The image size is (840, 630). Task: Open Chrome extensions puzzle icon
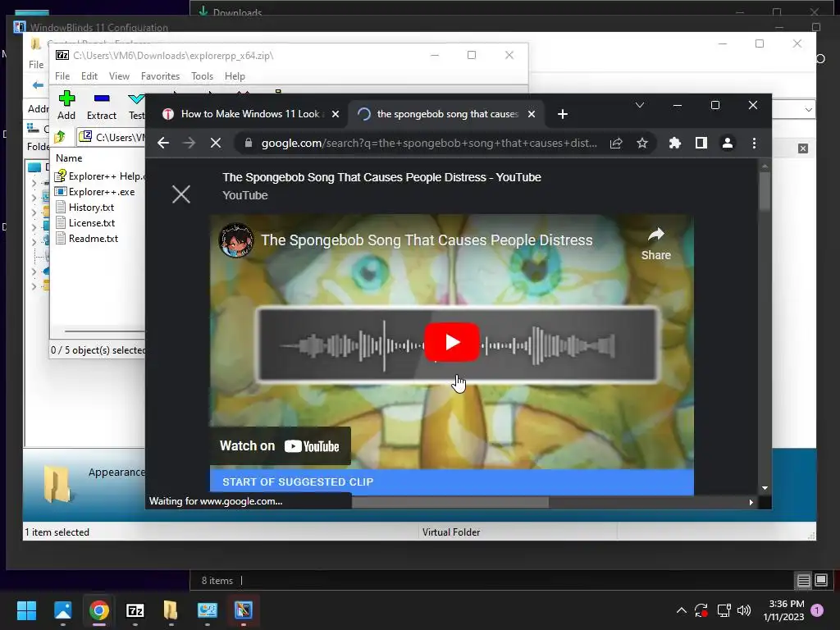(x=675, y=143)
